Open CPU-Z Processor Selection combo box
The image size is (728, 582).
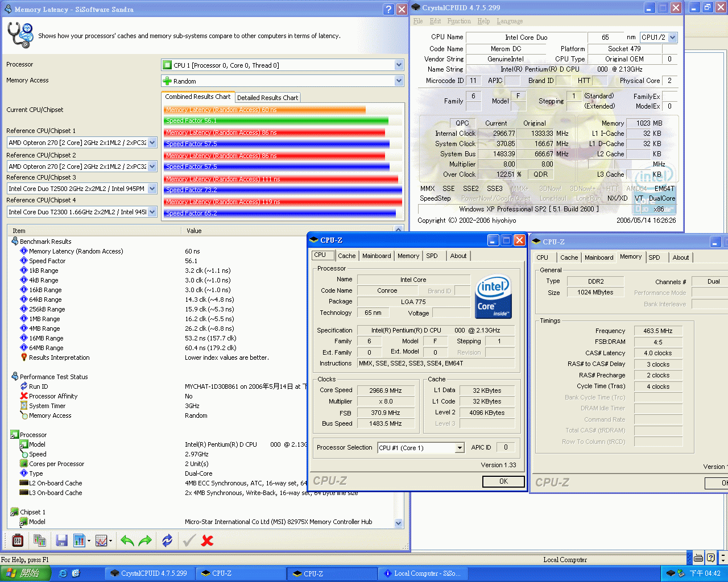click(x=460, y=448)
